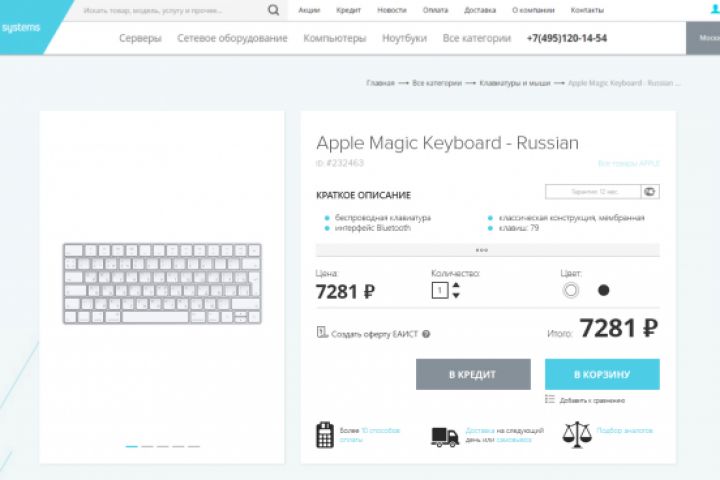Click the scales analog selection icon
The image size is (720, 480).
577,434
